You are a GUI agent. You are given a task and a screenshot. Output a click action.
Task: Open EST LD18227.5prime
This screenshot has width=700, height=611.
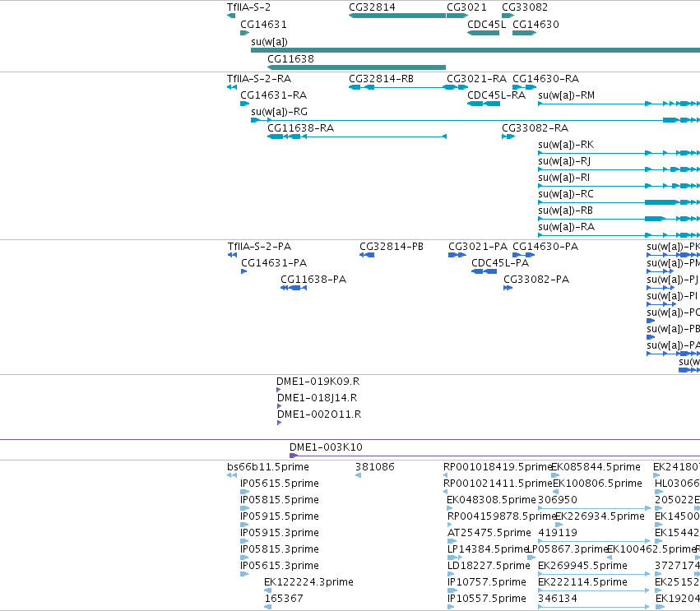pyautogui.click(x=489, y=566)
